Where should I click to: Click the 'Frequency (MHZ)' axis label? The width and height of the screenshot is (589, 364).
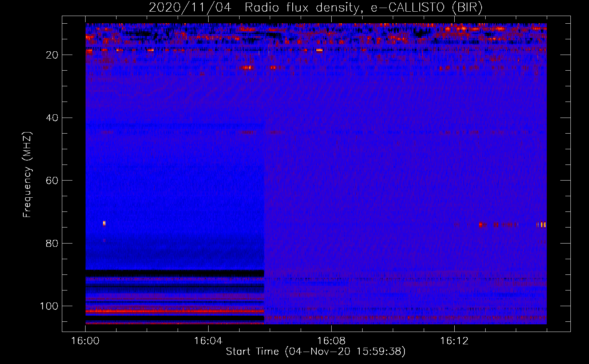click(x=27, y=175)
